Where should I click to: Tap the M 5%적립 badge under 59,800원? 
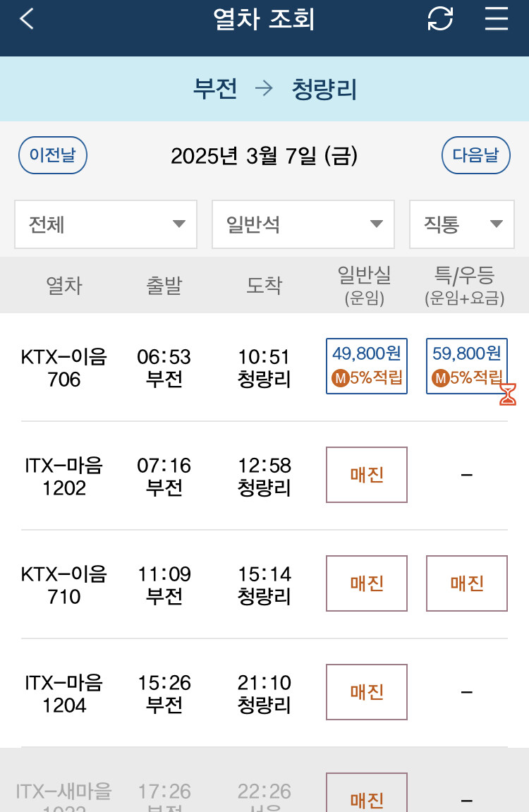(x=466, y=378)
